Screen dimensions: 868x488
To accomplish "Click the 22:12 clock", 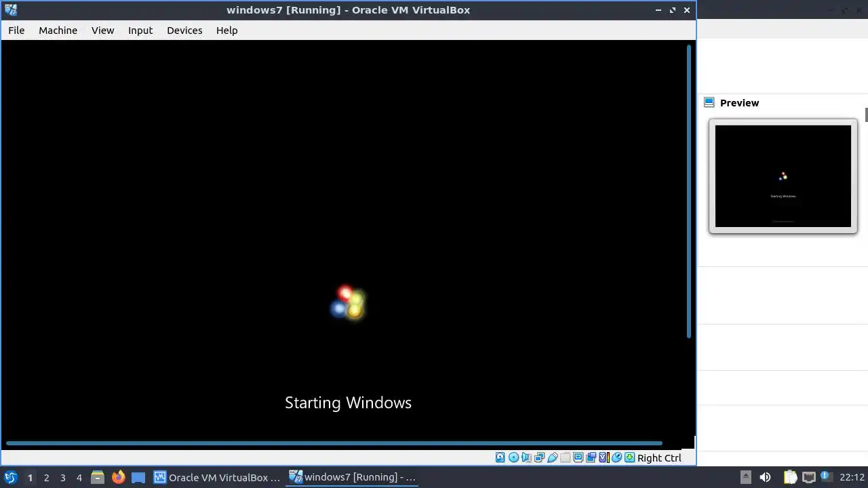I will click(852, 477).
